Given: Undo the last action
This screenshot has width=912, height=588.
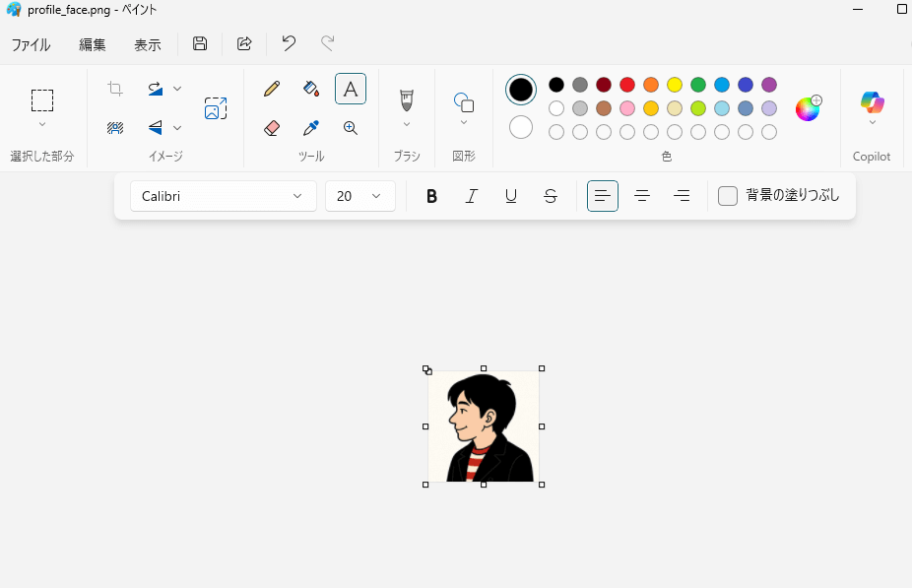Looking at the screenshot, I should point(288,43).
